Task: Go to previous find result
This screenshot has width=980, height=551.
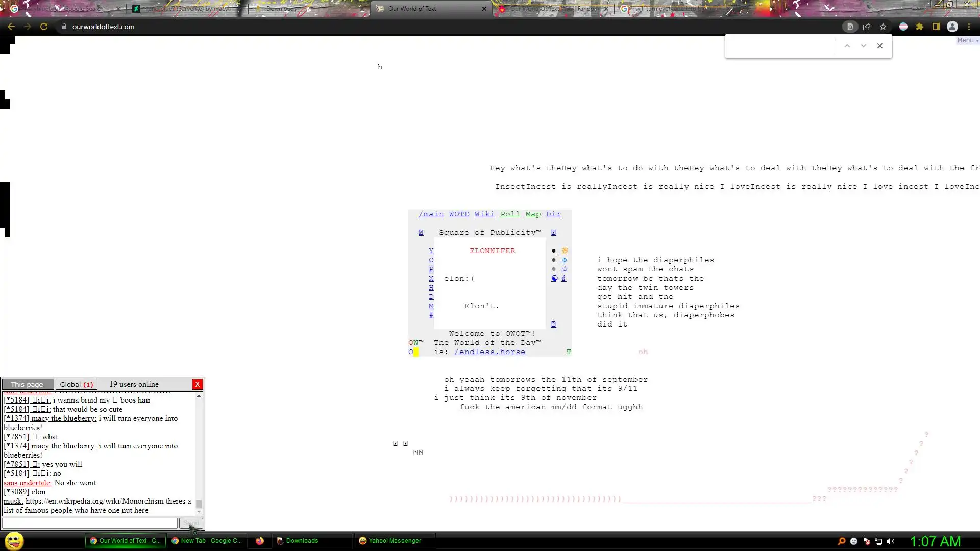Action: pyautogui.click(x=847, y=46)
